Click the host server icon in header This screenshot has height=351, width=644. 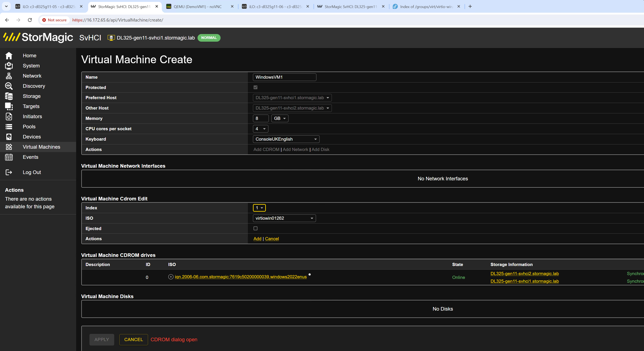click(x=111, y=38)
